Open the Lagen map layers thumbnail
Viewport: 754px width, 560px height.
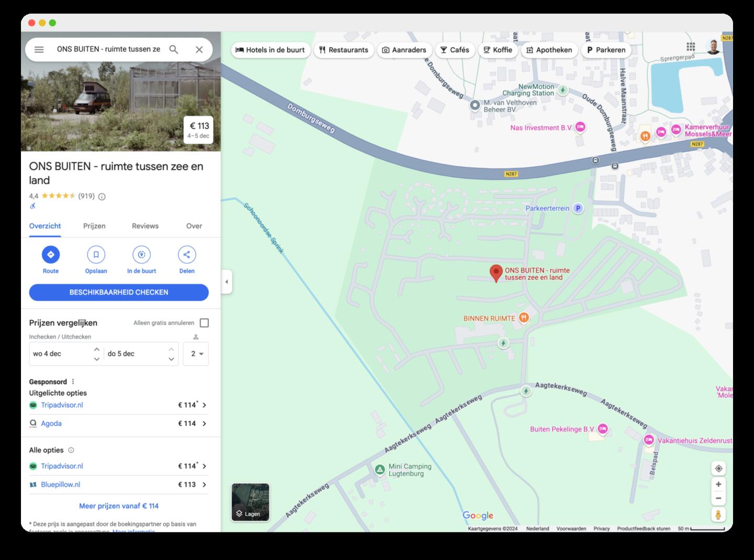tap(250, 502)
